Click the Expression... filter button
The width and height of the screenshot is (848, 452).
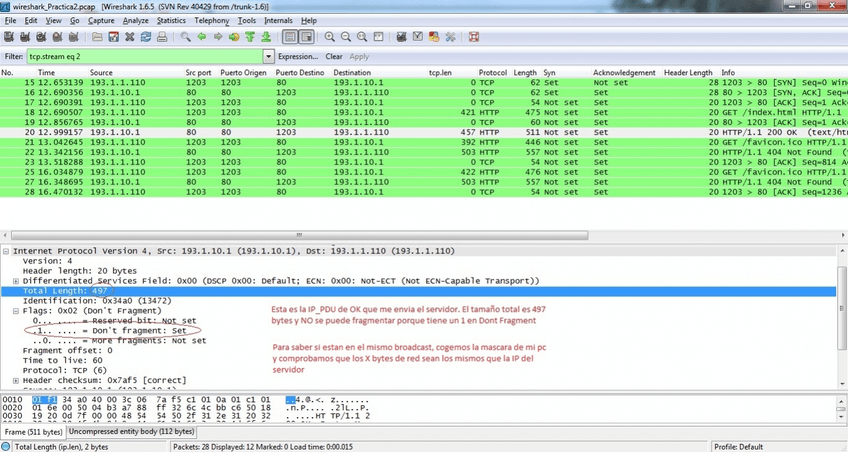tap(297, 57)
